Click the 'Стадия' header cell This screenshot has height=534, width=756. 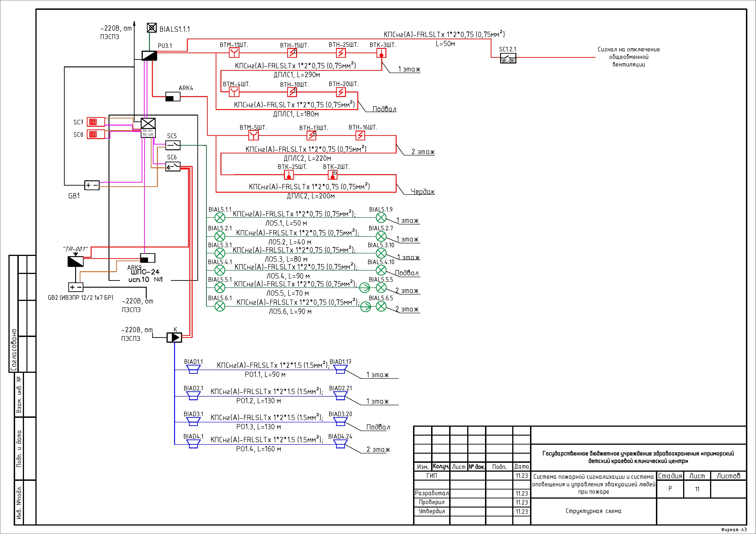(x=670, y=476)
